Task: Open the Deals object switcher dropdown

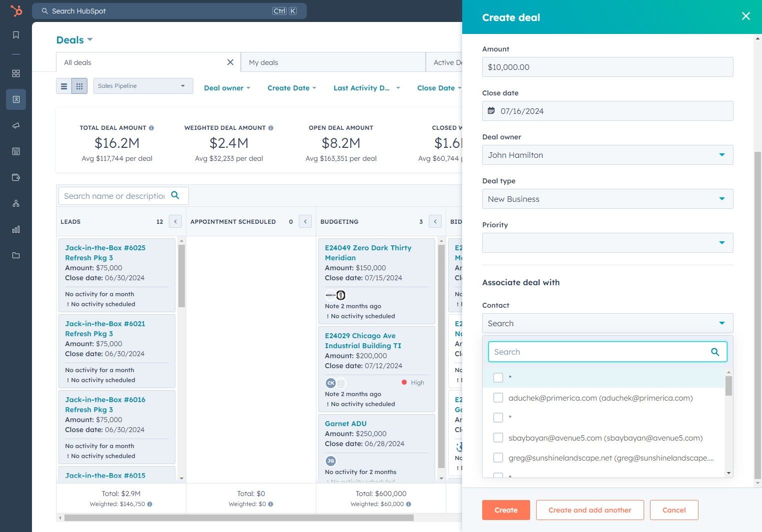Action: tap(74, 40)
